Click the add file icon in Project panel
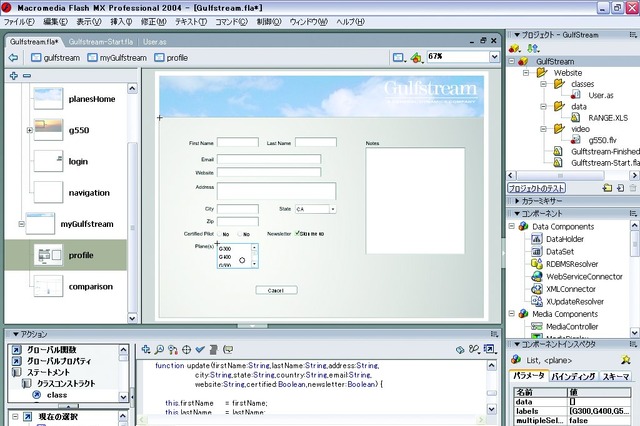 coord(620,188)
